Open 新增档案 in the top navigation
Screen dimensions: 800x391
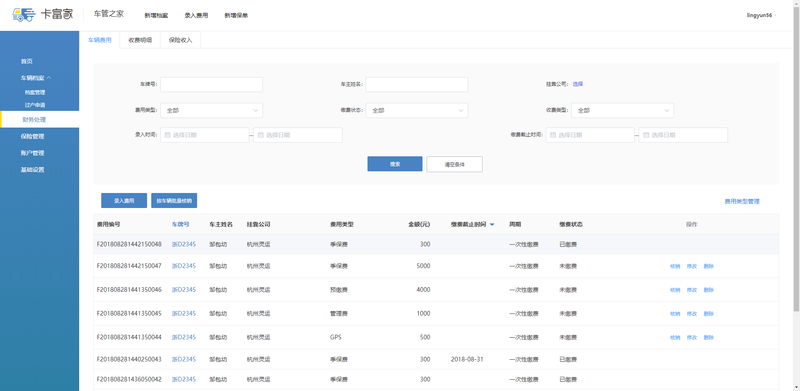point(156,16)
